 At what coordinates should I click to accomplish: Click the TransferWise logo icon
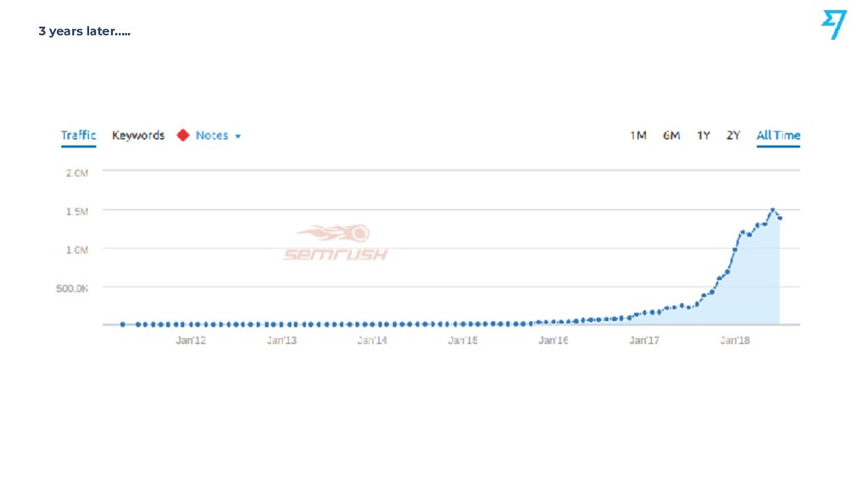pos(834,25)
